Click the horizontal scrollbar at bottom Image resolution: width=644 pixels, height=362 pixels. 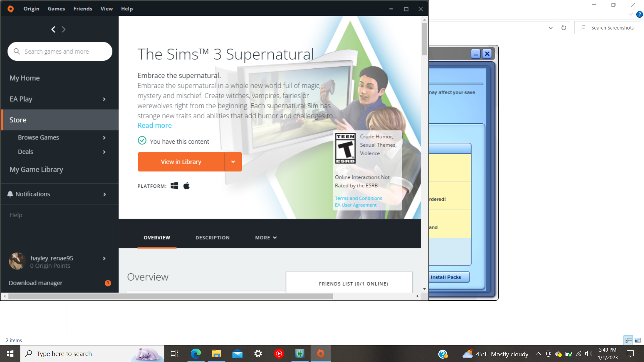pos(170,296)
